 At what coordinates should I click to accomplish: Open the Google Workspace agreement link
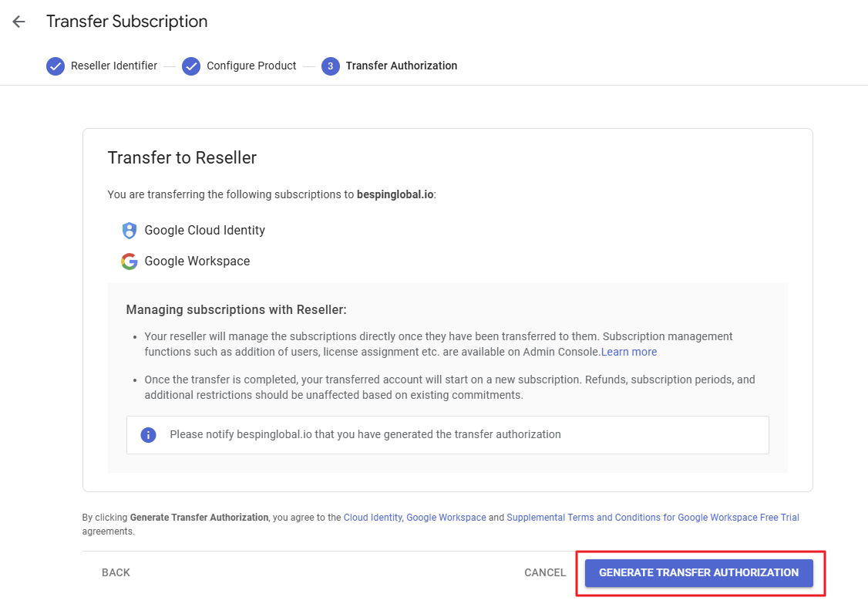[x=446, y=518]
